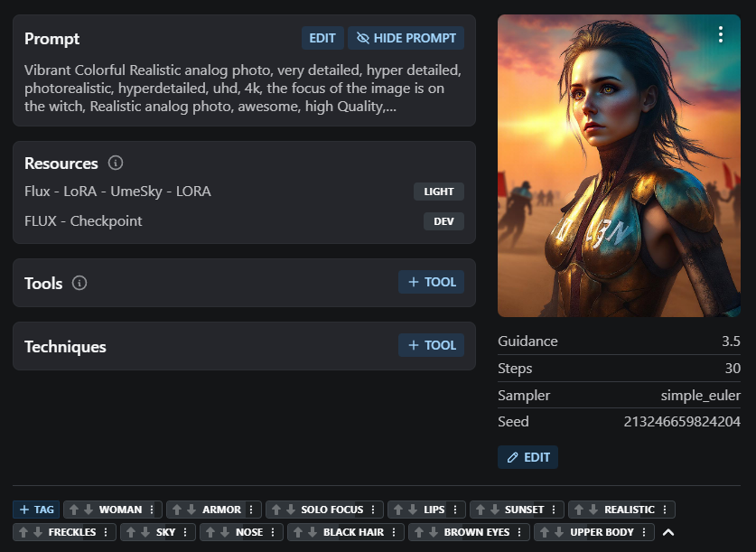Viewport: 756px width, 552px height.
Task: Open the image three-dot options menu
Action: 720,34
